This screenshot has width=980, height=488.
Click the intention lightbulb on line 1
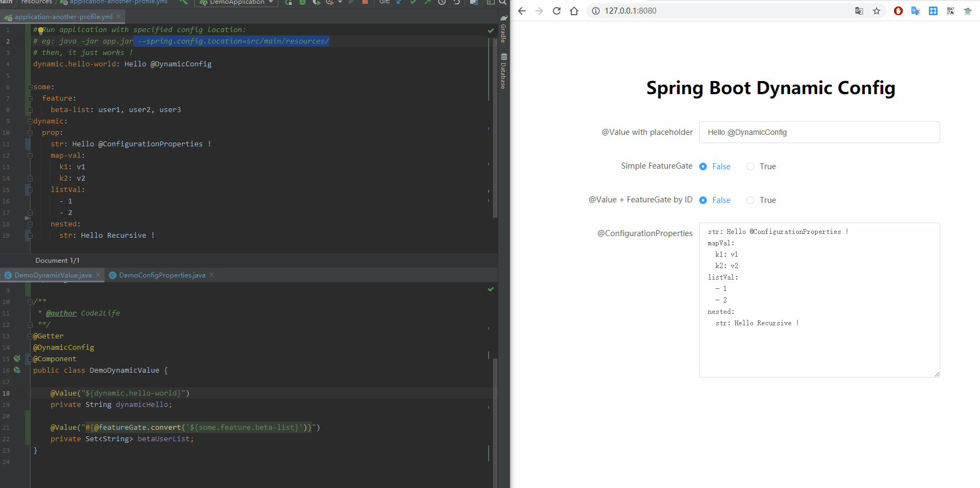[41, 30]
